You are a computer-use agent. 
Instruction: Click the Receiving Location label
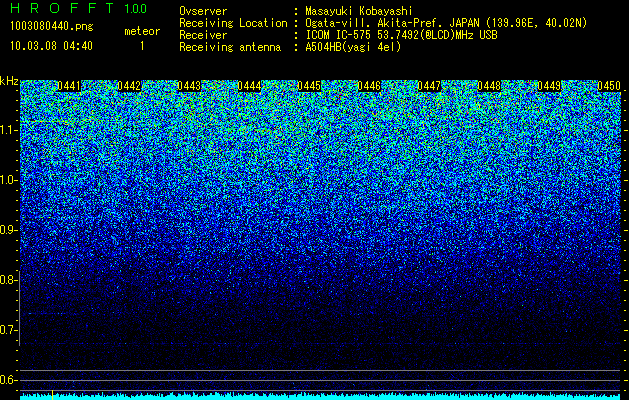(x=233, y=23)
